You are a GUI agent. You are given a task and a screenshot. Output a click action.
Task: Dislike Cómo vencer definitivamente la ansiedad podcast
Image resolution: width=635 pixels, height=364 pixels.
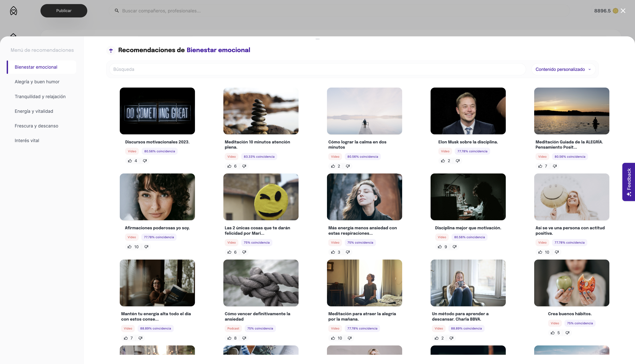(x=244, y=338)
